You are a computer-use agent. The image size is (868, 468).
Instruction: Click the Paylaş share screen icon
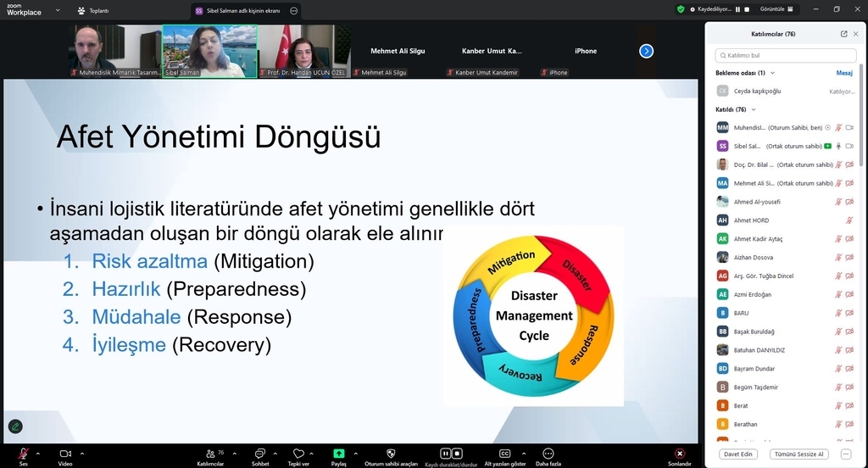click(x=339, y=454)
